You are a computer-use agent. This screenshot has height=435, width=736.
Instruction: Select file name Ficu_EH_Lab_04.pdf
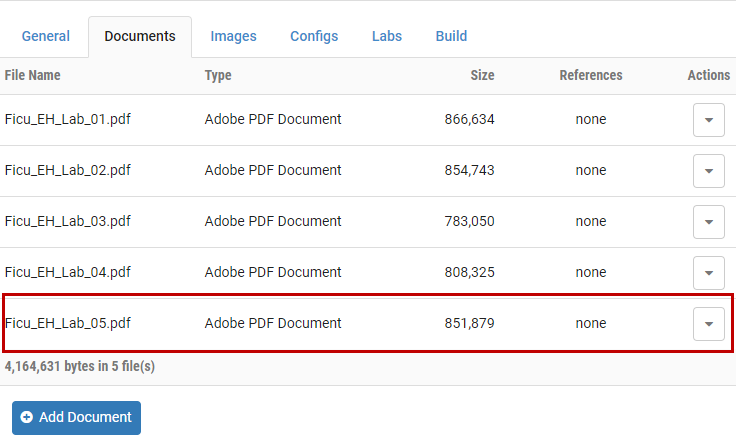pyautogui.click(x=68, y=272)
